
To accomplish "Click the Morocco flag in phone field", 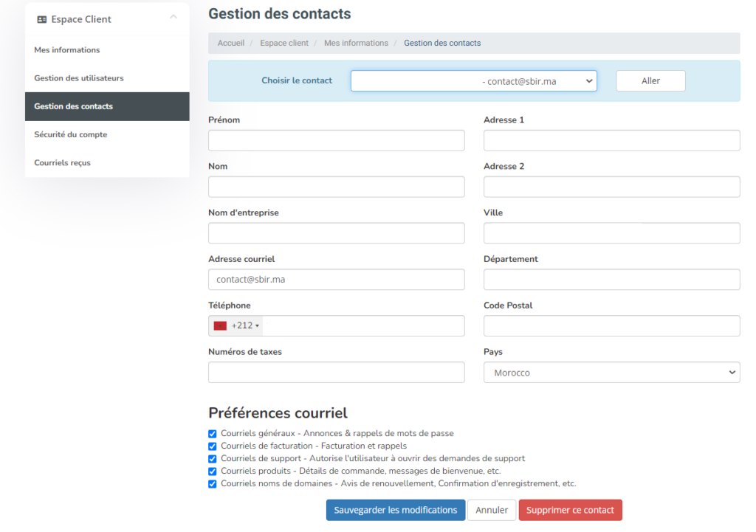I will tap(220, 325).
